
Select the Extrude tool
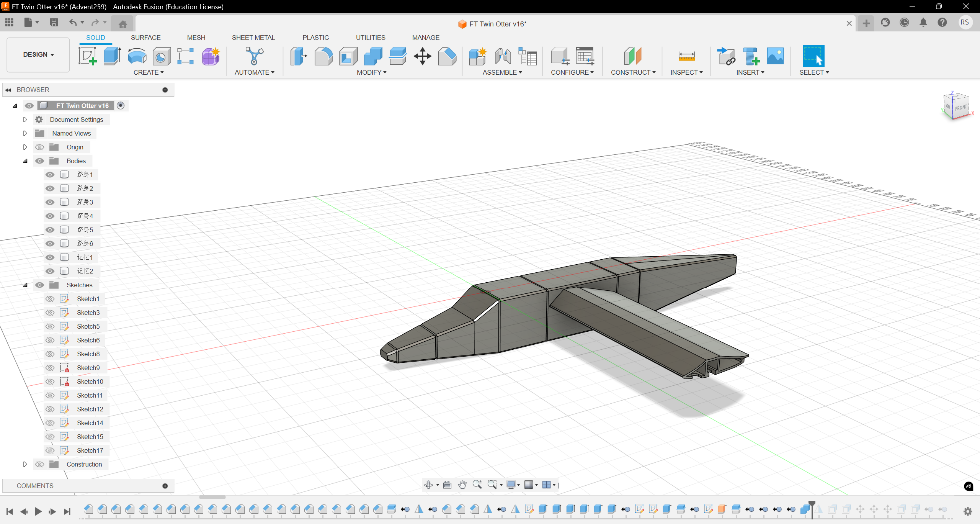[112, 56]
